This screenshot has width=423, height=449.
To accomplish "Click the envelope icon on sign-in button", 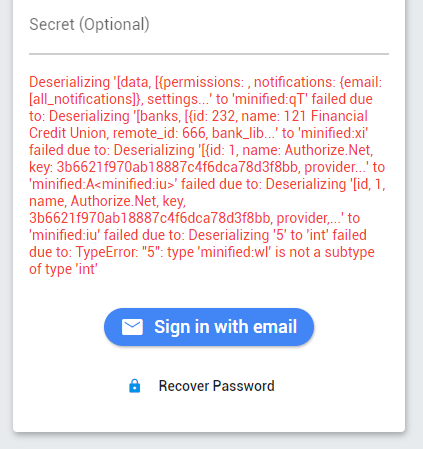I will point(132,327).
